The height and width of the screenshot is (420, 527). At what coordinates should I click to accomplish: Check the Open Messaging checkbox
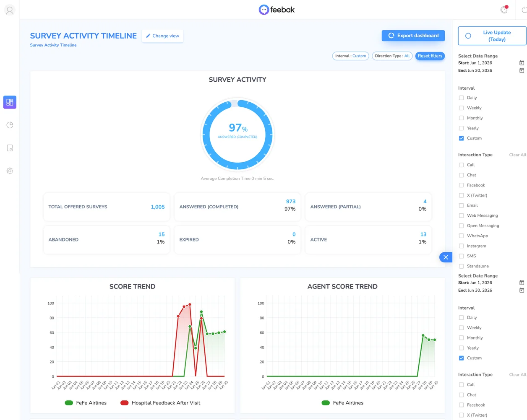pyautogui.click(x=462, y=226)
